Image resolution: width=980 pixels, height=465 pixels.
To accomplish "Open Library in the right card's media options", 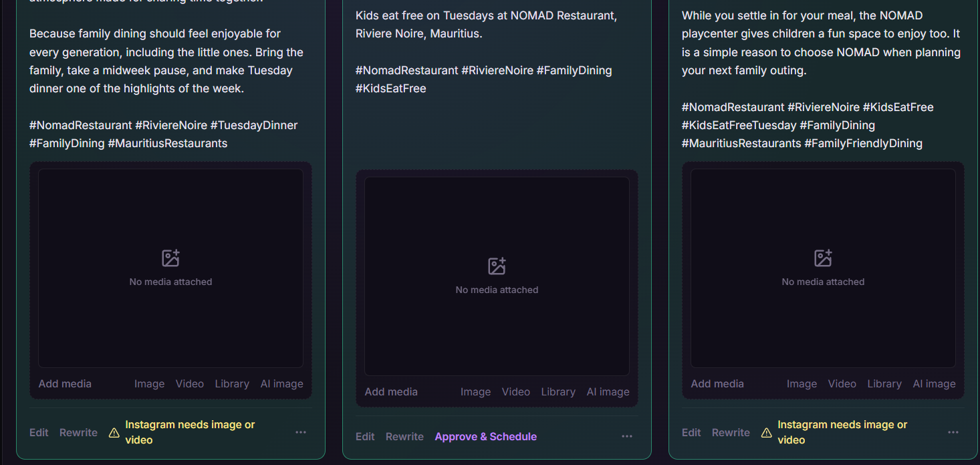I will [x=884, y=384].
